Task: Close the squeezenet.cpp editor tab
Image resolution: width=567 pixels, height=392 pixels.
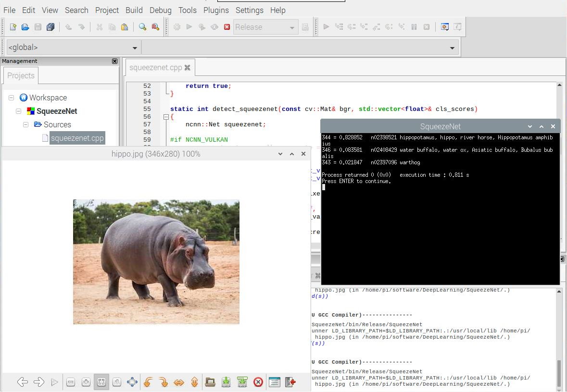Action: [188, 68]
